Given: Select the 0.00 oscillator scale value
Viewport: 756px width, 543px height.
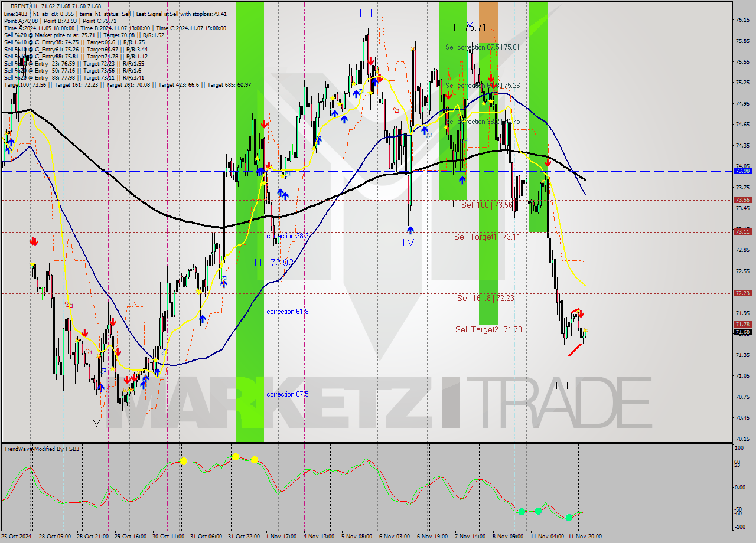Looking at the screenshot, I should (740, 488).
